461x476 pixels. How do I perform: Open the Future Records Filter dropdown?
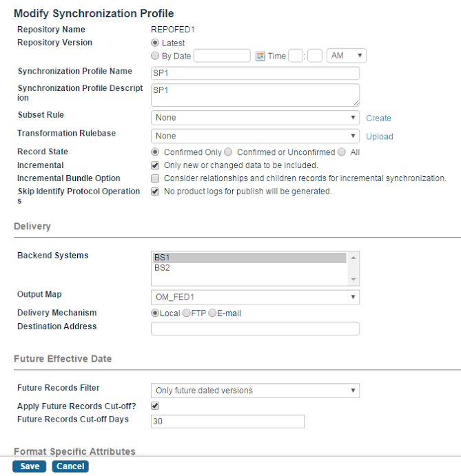[255, 391]
